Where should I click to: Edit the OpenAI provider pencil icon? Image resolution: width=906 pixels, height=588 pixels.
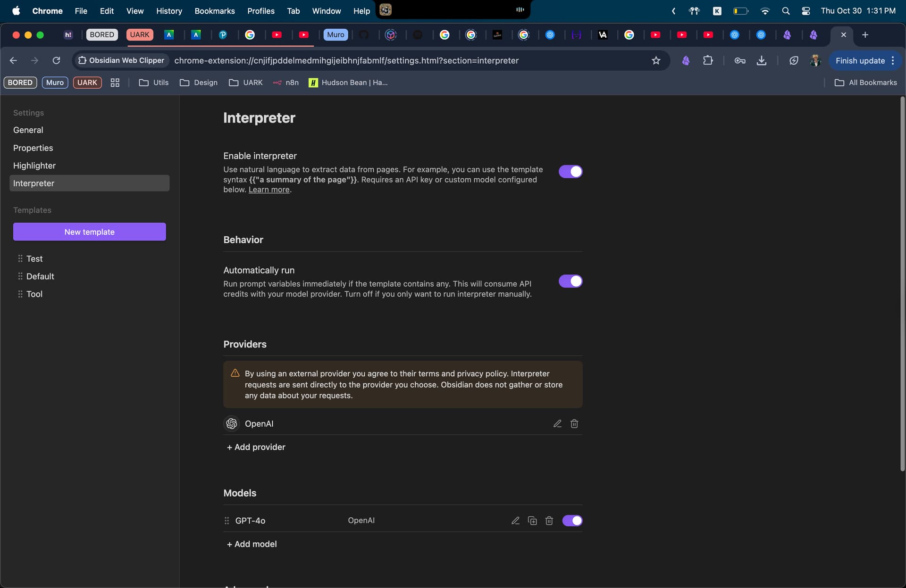point(557,423)
